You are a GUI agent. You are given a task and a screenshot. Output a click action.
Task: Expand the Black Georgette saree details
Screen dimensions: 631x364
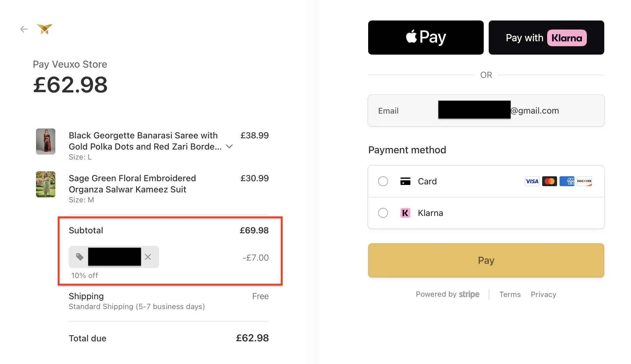click(229, 146)
